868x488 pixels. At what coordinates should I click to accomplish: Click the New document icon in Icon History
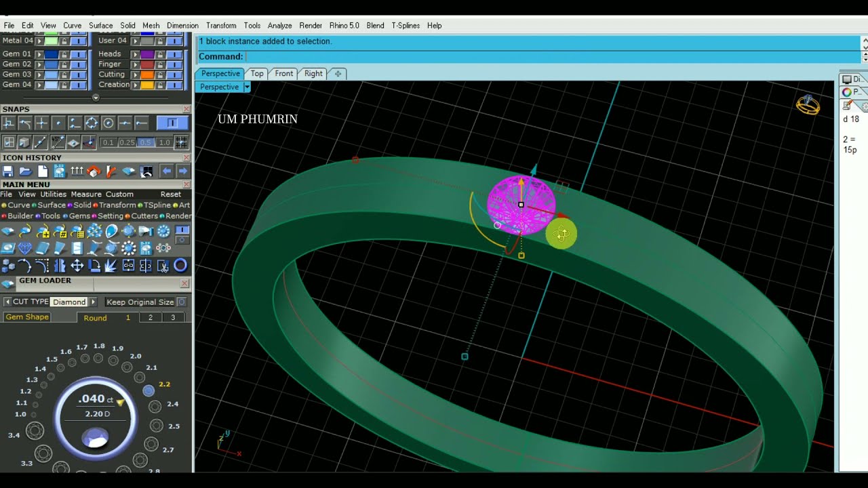43,171
